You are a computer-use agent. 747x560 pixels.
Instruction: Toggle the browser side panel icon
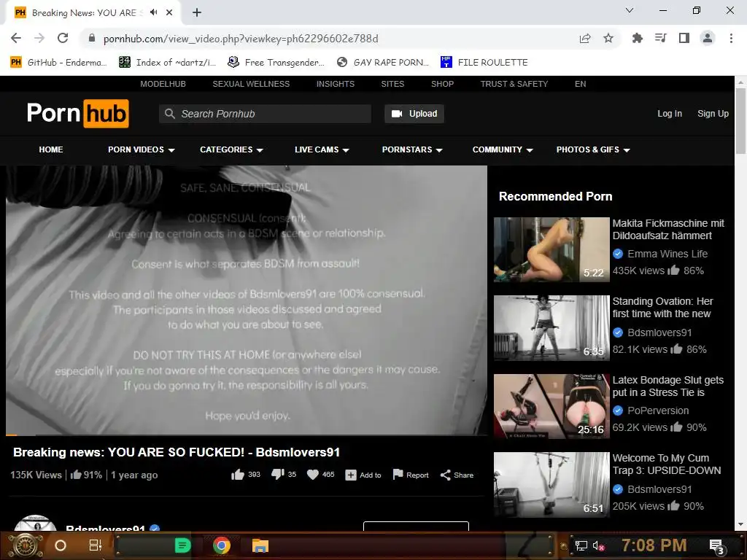pyautogui.click(x=684, y=38)
